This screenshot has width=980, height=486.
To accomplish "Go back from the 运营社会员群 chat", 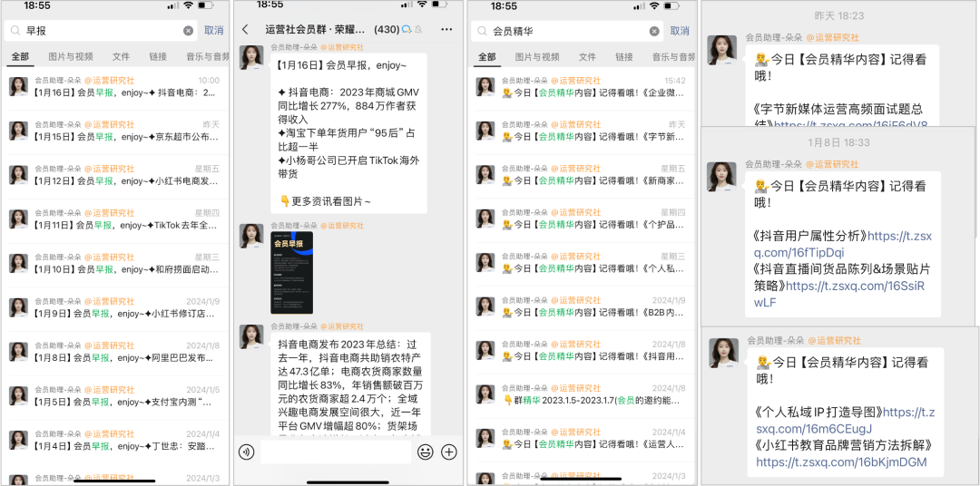I will [245, 29].
